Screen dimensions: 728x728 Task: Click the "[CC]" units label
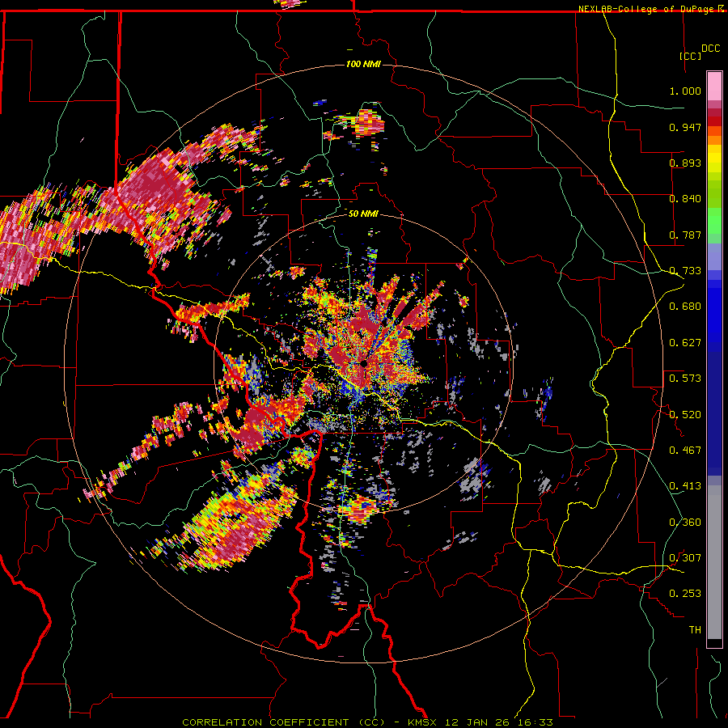(690, 56)
